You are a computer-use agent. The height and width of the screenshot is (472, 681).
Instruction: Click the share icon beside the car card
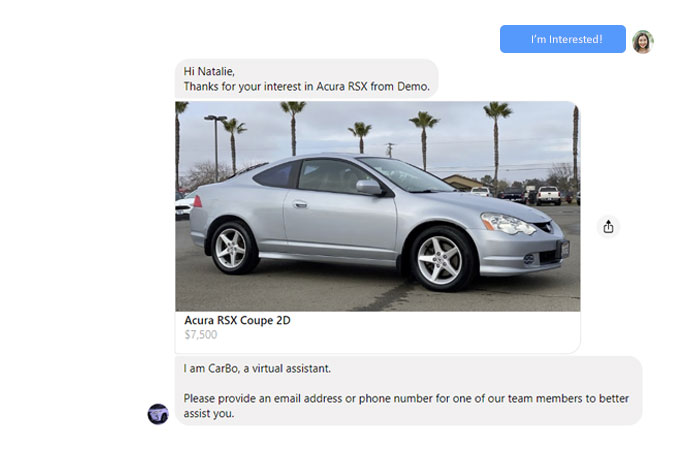pos(608,226)
